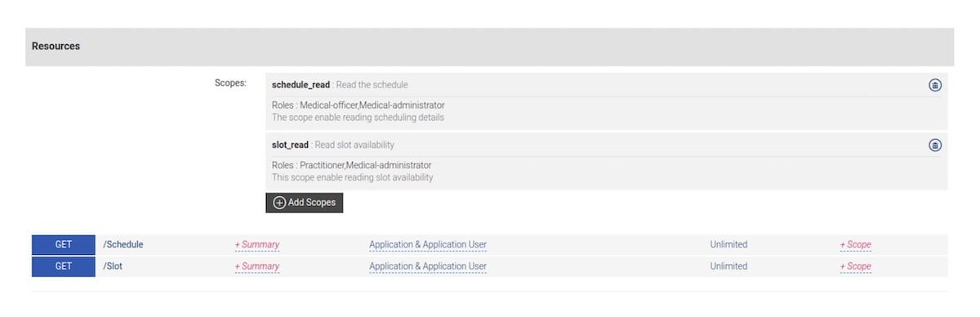980x317 pixels.
Task: Expand the GET /Slot resource method badge
Action: pyautogui.click(x=64, y=266)
